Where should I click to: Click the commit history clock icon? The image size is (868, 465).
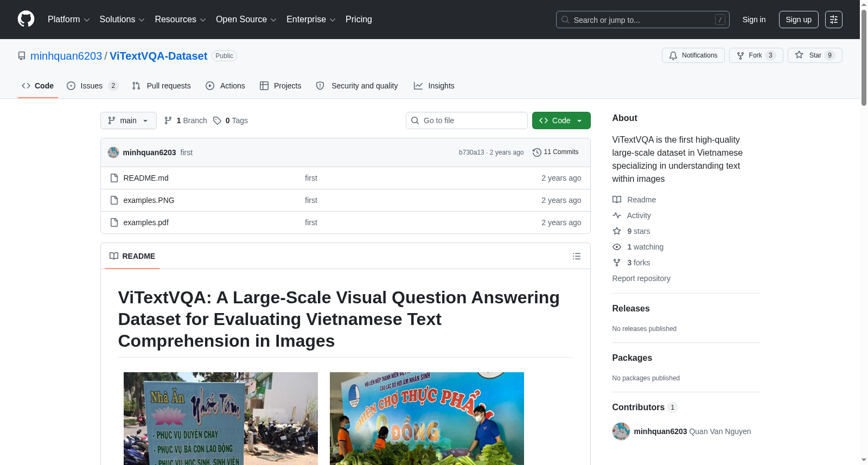tap(537, 152)
